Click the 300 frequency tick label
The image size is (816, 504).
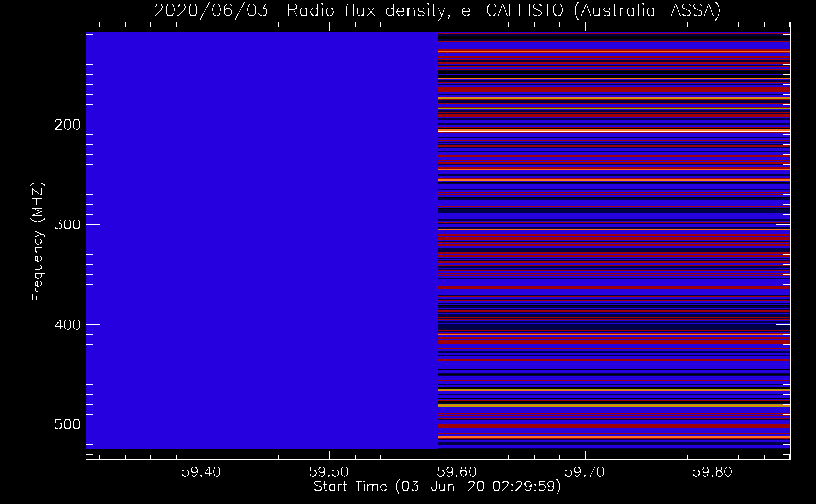tap(67, 224)
